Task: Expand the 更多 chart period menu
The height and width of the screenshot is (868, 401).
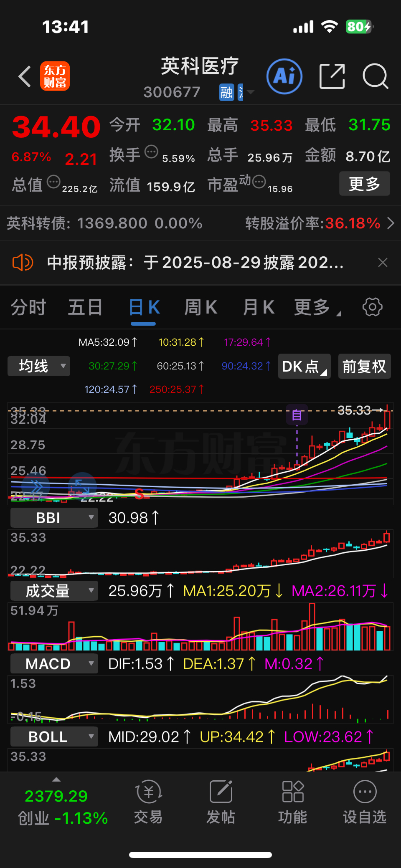Action: (317, 308)
